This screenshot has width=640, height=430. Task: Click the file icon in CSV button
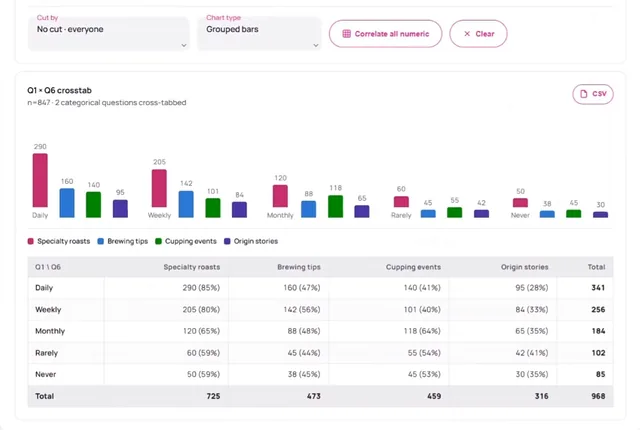coord(584,94)
